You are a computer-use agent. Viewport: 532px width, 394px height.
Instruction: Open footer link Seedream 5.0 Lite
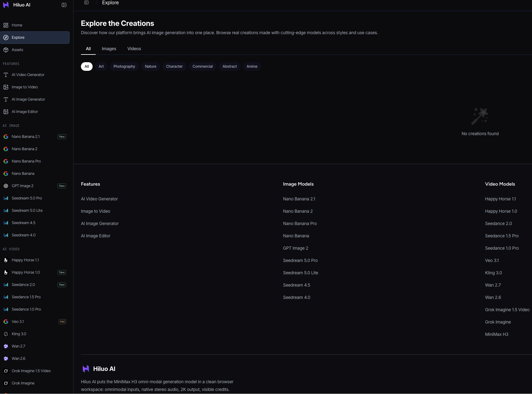pos(301,273)
